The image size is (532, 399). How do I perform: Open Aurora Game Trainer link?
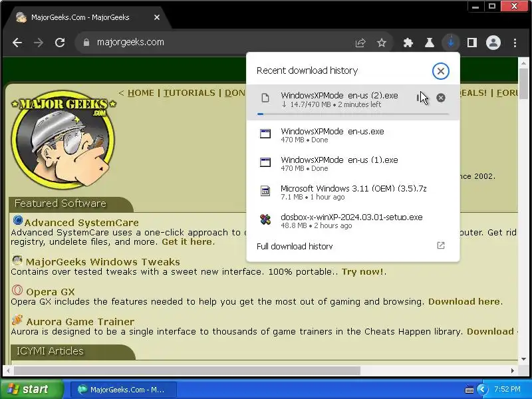click(80, 322)
